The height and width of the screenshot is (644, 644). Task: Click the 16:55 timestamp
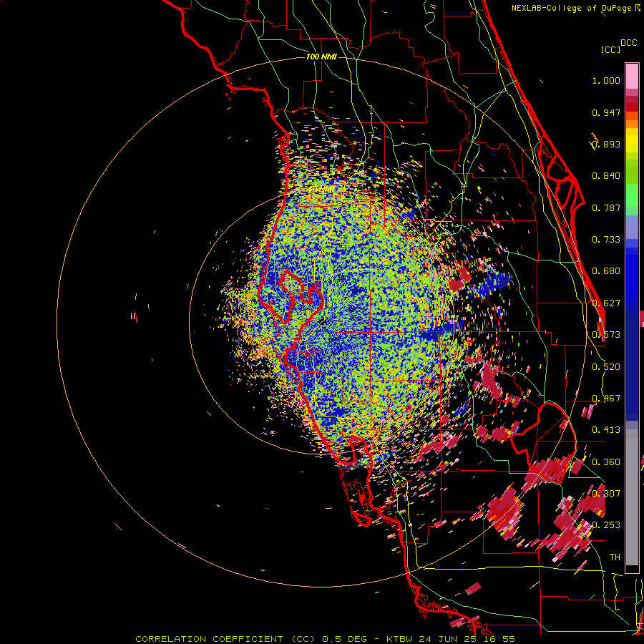pyautogui.click(x=499, y=639)
